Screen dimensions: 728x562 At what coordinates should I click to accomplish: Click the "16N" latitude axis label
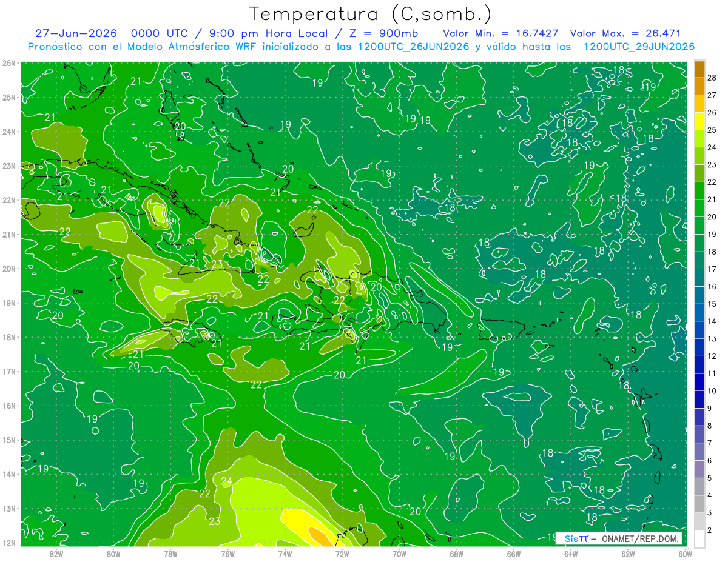[8, 406]
